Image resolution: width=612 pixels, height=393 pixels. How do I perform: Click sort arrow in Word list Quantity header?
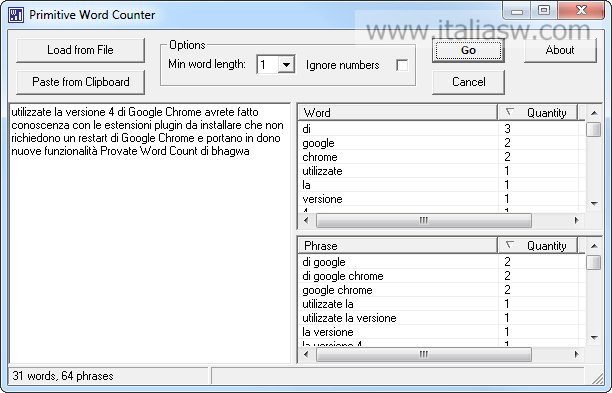pos(509,112)
